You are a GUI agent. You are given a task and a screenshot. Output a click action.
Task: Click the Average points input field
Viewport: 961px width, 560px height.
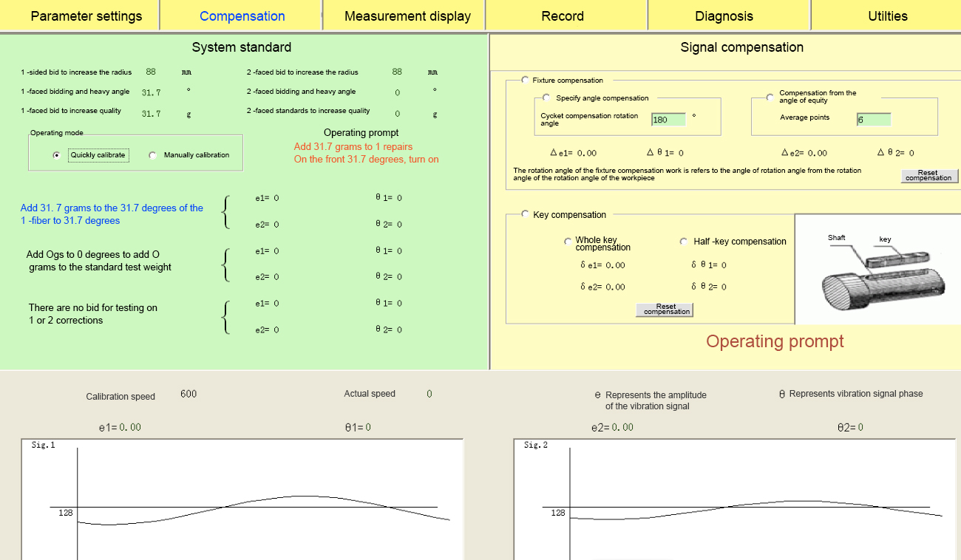[x=874, y=120]
